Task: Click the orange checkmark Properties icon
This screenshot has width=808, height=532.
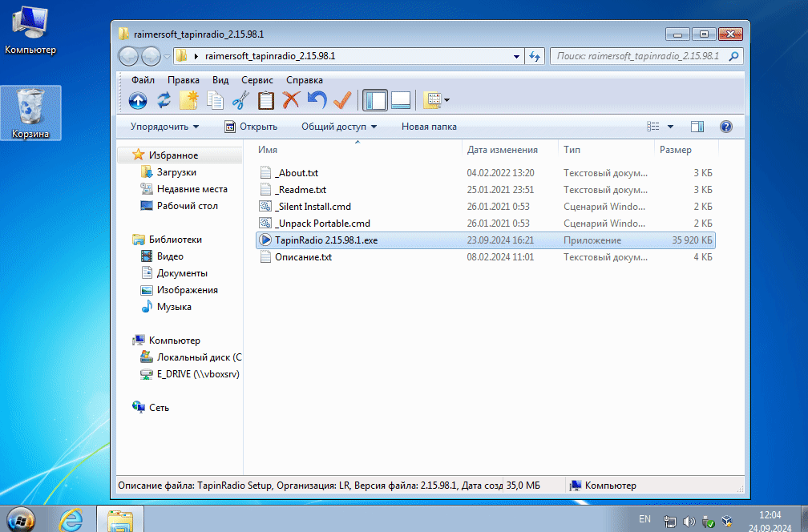Action: coord(342,100)
